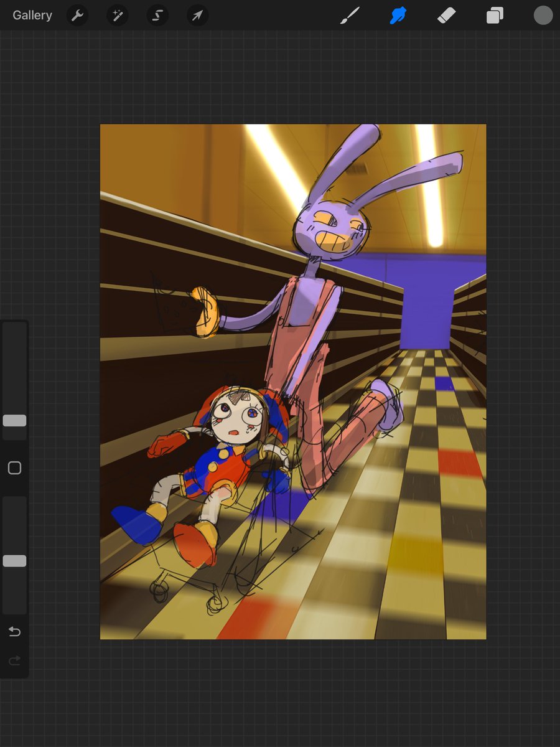Select the Eraser tool
560x747 pixels.
tap(446, 15)
